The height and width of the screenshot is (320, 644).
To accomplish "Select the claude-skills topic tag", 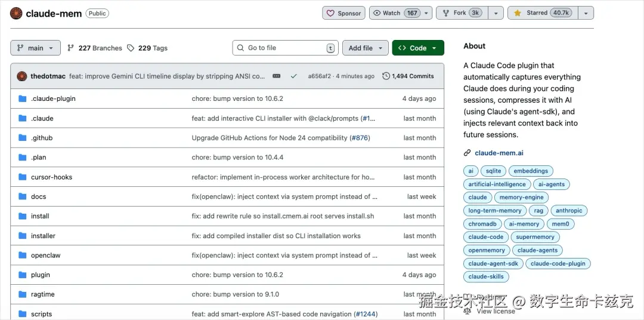I will (486, 276).
